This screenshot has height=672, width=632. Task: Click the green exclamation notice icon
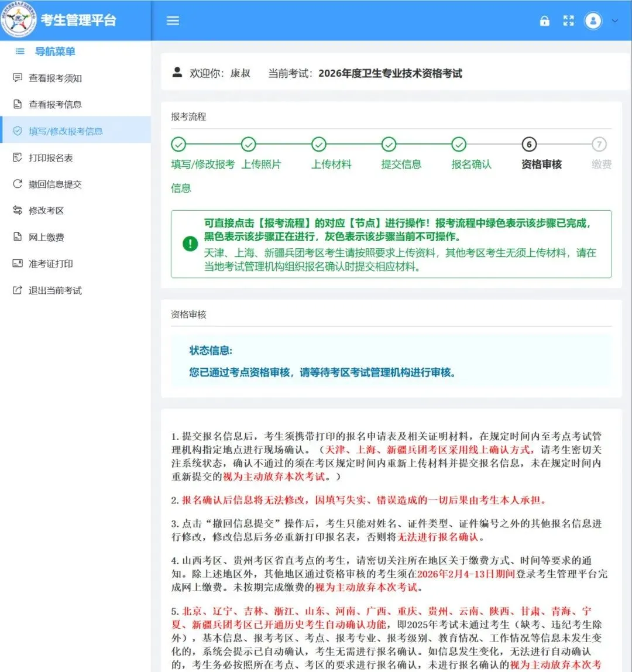tap(190, 244)
